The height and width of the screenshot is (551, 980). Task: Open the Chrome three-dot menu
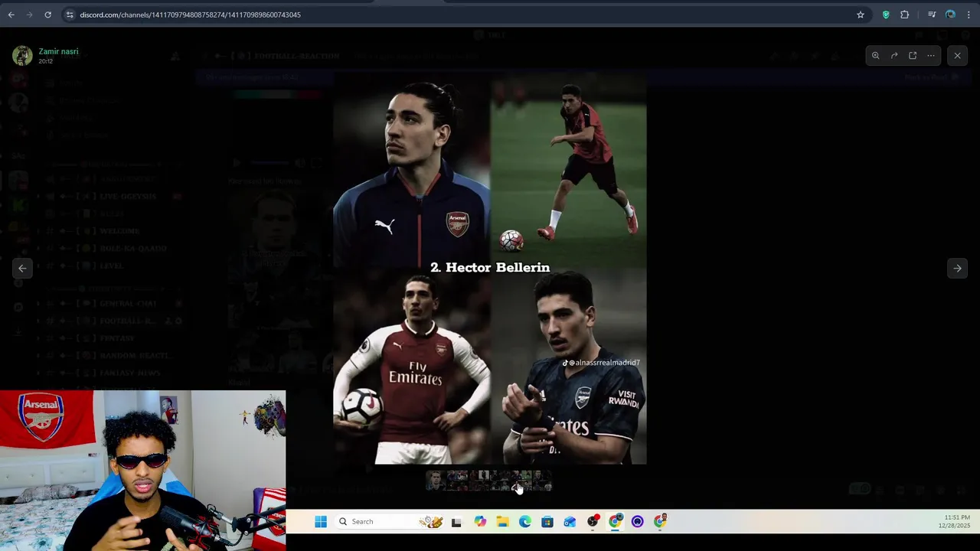(x=969, y=15)
